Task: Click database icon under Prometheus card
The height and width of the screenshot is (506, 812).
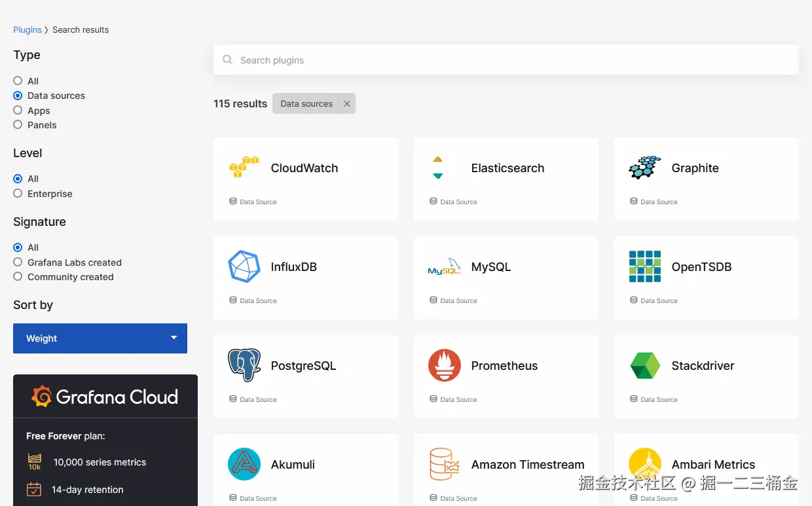Action: coord(433,399)
